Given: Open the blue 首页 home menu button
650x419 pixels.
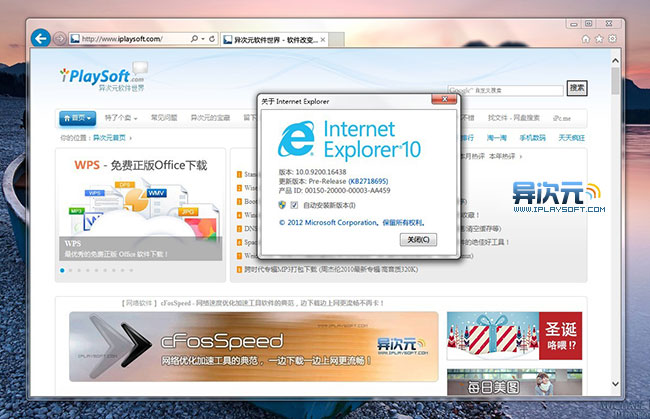Looking at the screenshot, I should (x=78, y=118).
